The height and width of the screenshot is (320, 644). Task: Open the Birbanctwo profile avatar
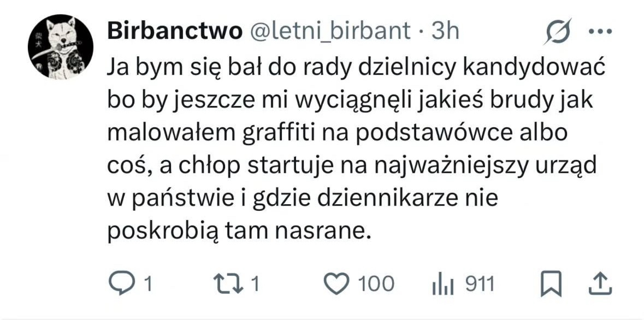click(60, 47)
